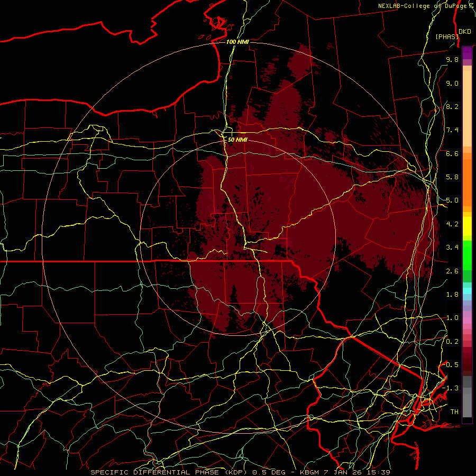This screenshot has height=476, width=476.
Task: Click the [PHAS] units label
Action: (447, 36)
